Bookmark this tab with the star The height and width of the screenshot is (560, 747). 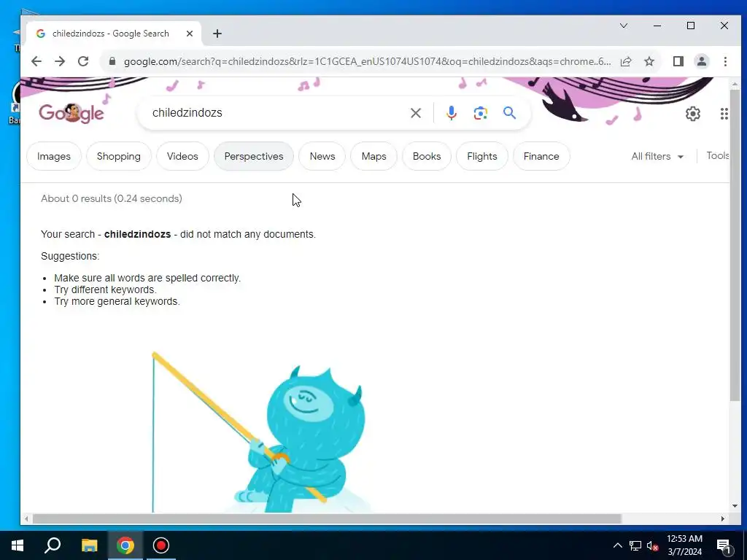(x=649, y=61)
